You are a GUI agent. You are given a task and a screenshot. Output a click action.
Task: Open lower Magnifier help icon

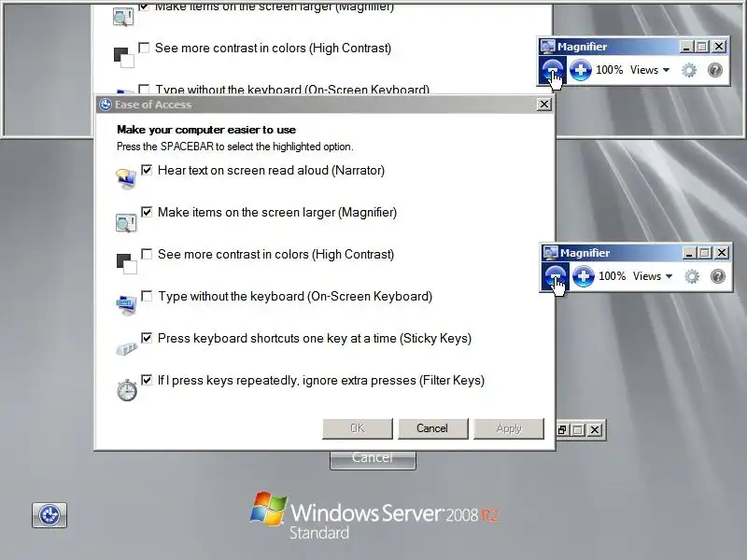[718, 276]
